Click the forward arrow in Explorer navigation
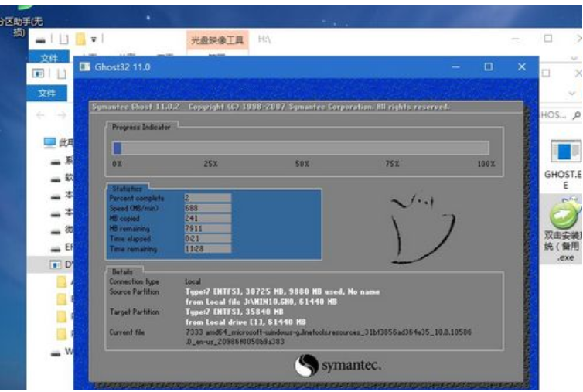The width and height of the screenshot is (583, 392). [62, 115]
